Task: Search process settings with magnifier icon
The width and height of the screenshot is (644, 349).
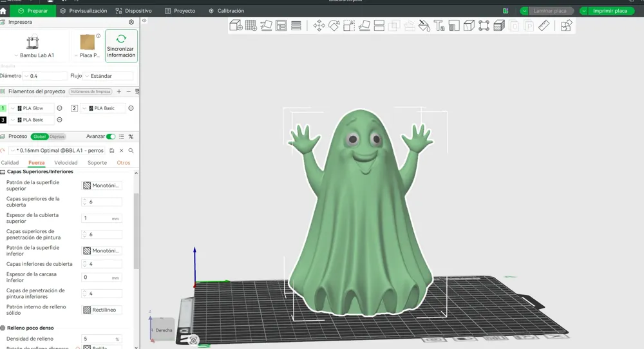Action: [x=131, y=151]
